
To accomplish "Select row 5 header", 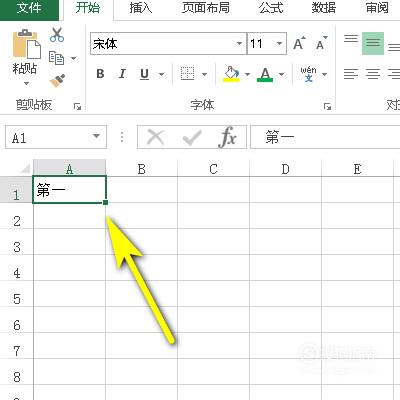I will (16, 294).
